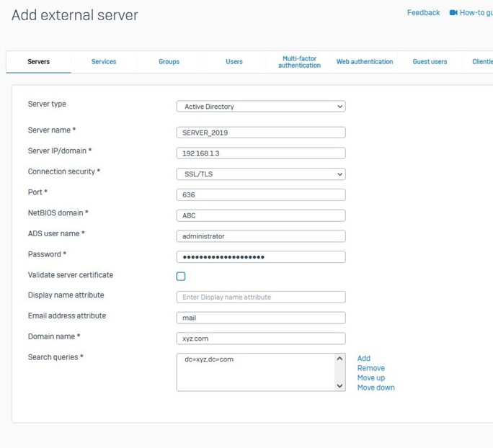Click the search queries scroll down arrow
The width and height of the screenshot is (493, 448).
click(x=340, y=386)
